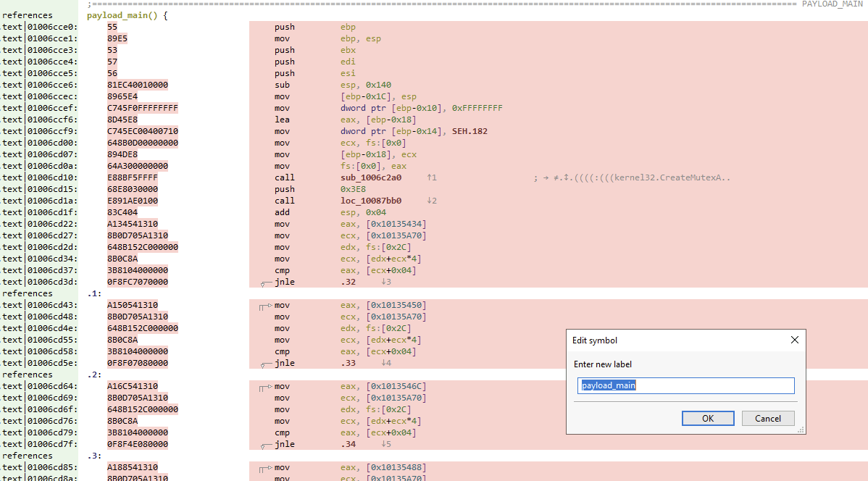Click PAYLOAD_MAIN header text
This screenshot has width=868, height=481.
click(832, 4)
